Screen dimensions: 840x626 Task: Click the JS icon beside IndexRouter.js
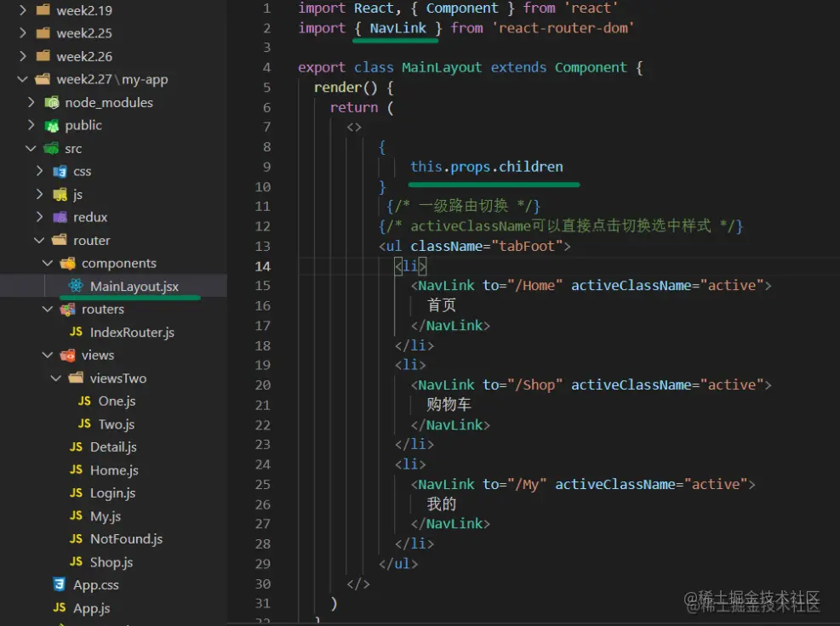coord(76,332)
